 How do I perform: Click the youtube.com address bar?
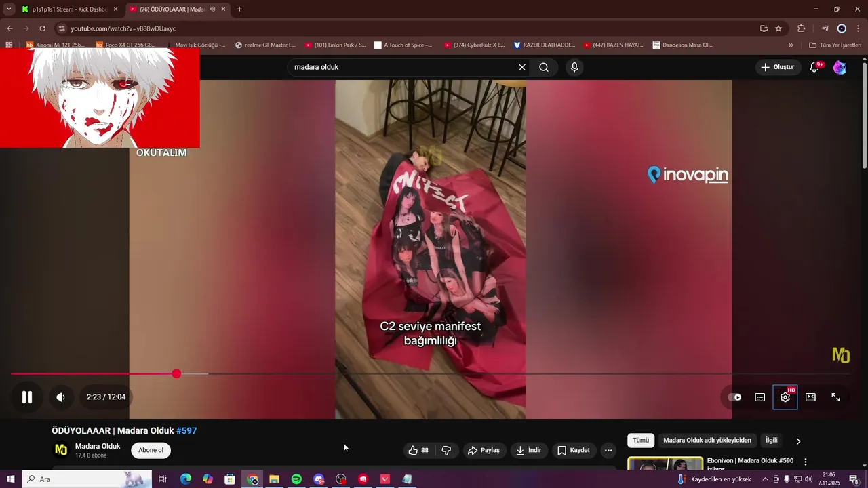click(x=407, y=28)
